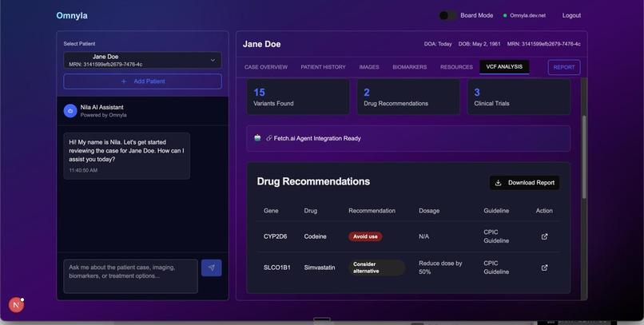Click the Jane Doe patient name heading
644x325 pixels.
tap(261, 44)
